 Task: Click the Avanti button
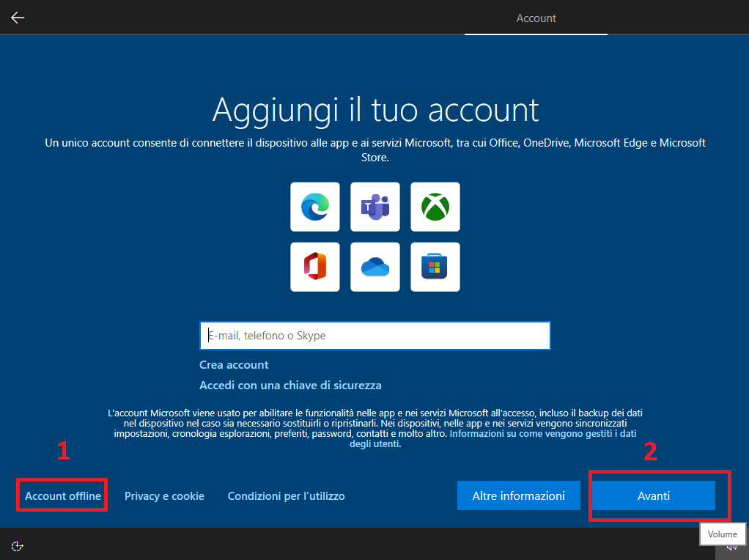[x=654, y=495]
